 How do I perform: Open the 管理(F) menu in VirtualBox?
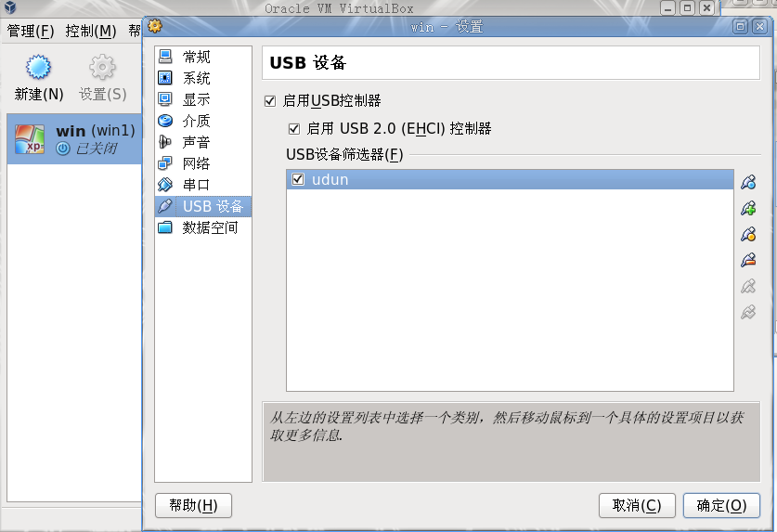coord(31,32)
